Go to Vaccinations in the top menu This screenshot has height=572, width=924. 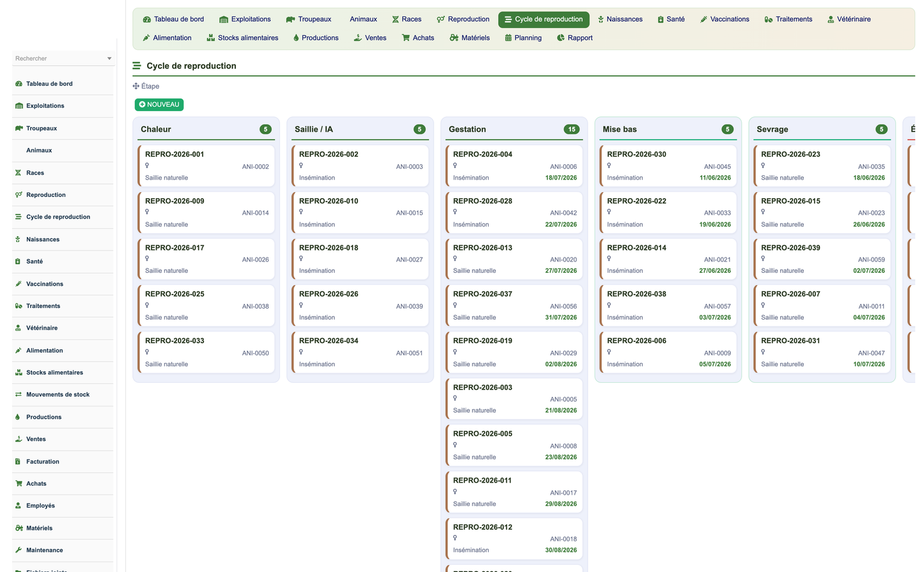point(724,19)
